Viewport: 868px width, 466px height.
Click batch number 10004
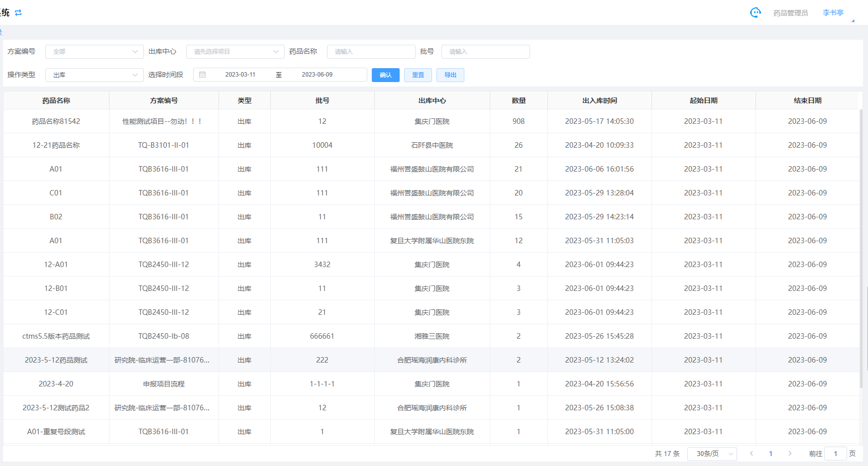[x=323, y=145]
